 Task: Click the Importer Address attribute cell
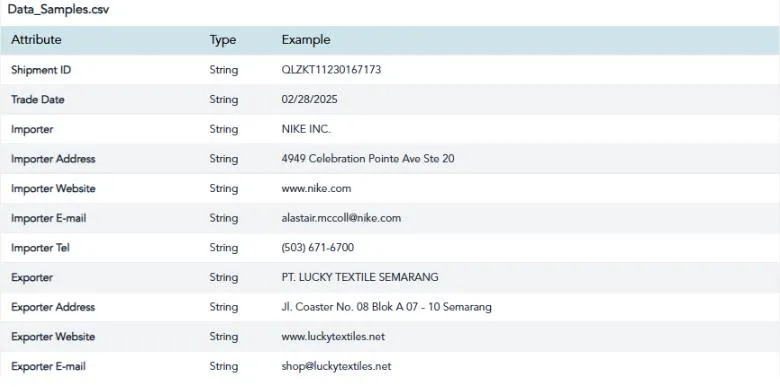tap(53, 159)
